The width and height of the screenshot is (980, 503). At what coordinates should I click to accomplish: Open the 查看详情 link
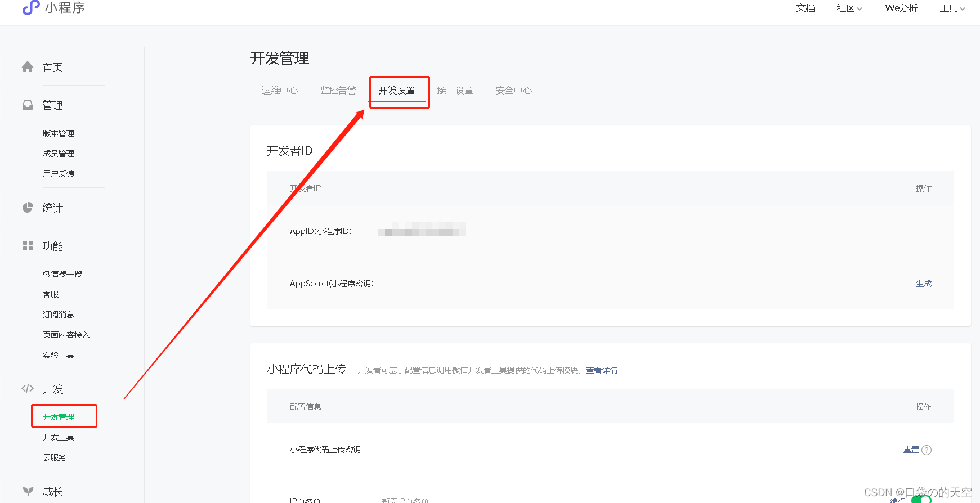point(602,370)
